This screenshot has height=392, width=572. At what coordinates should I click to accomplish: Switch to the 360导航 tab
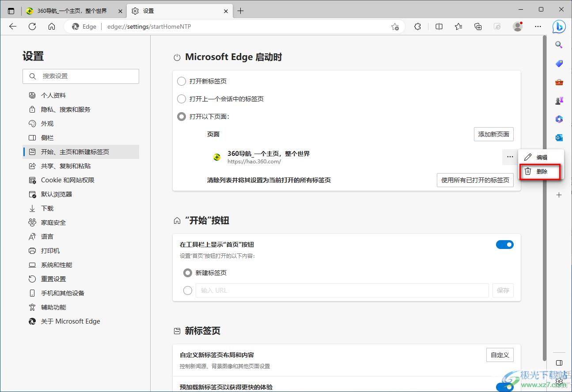(73, 11)
